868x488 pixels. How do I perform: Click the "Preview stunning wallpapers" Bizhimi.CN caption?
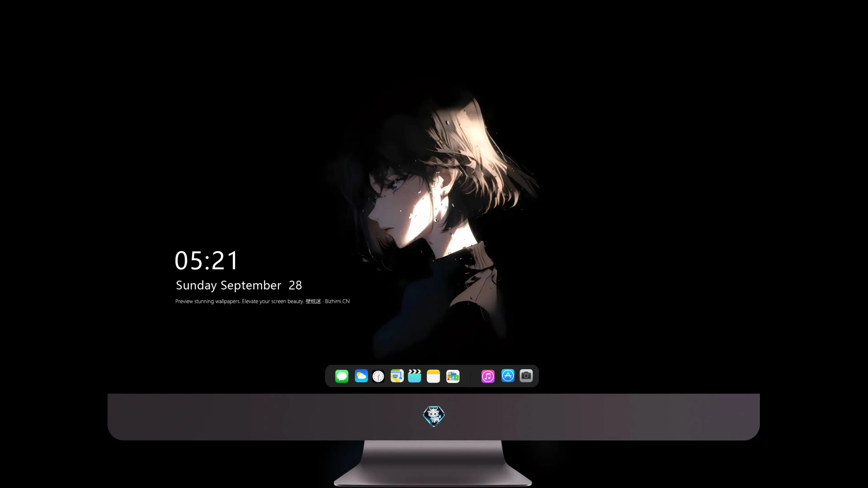[x=262, y=301]
